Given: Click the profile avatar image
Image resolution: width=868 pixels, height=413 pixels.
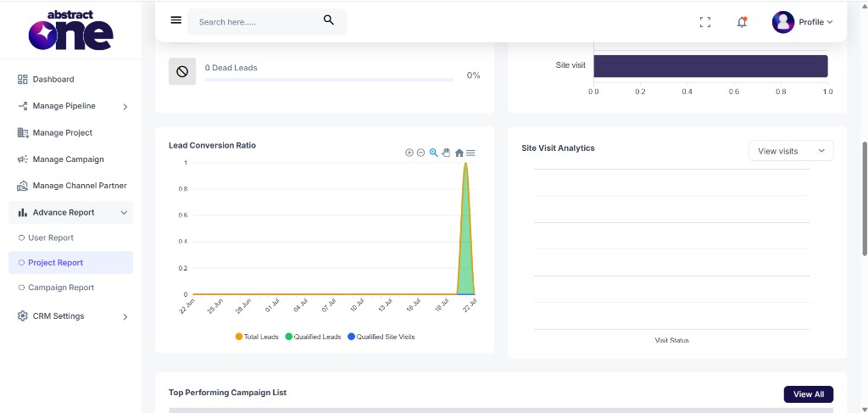Looking at the screenshot, I should coord(782,22).
